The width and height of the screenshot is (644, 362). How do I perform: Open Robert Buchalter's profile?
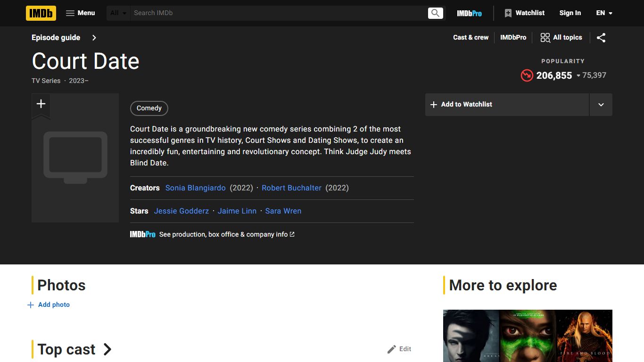pyautogui.click(x=291, y=188)
